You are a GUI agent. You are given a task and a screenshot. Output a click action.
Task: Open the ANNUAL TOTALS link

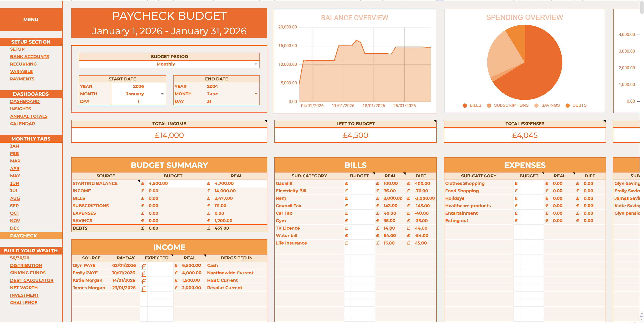(x=29, y=116)
